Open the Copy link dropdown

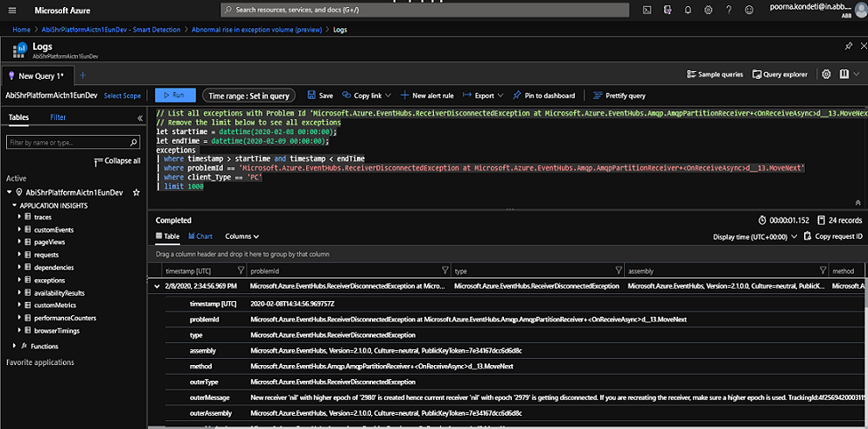(x=367, y=95)
